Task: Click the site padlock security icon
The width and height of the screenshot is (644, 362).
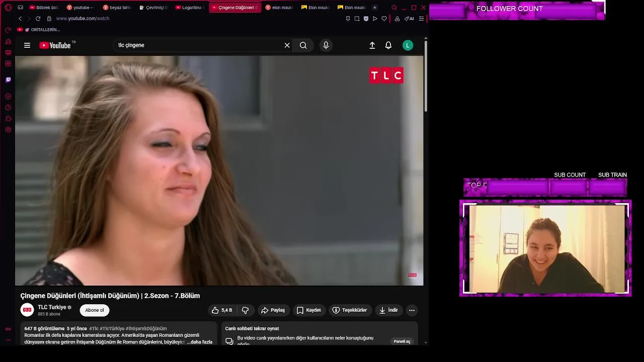Action: click(x=49, y=19)
